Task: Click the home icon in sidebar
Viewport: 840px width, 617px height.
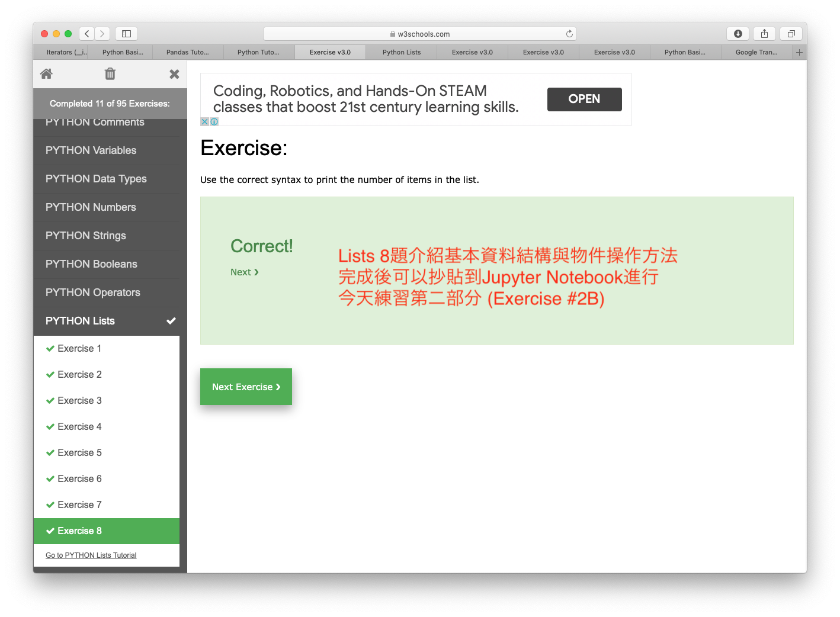Action: 46,74
